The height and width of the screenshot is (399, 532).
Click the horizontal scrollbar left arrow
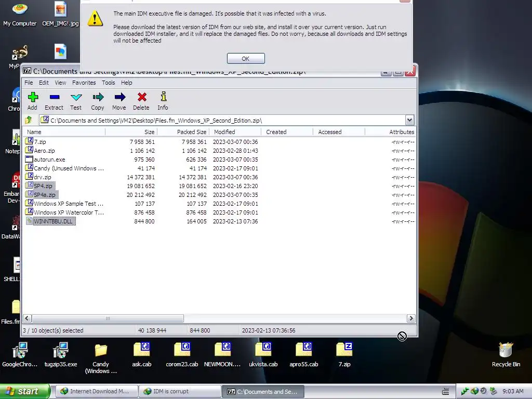(x=28, y=318)
